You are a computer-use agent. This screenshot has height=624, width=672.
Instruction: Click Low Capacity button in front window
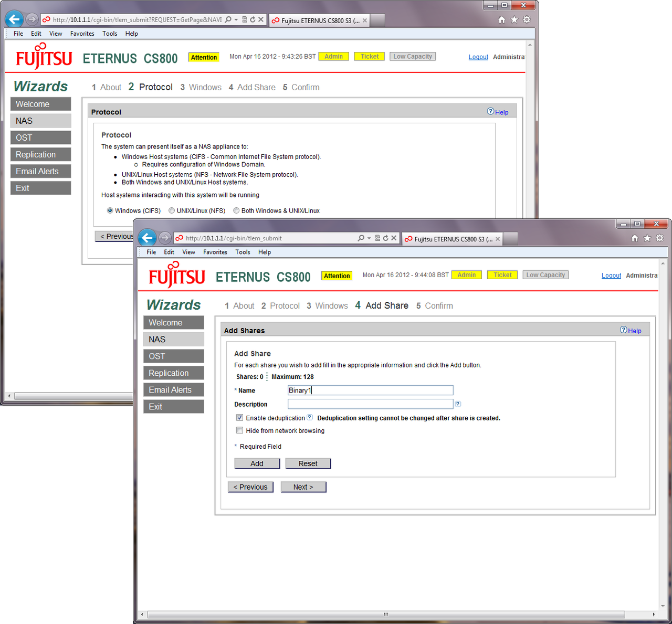pos(545,275)
